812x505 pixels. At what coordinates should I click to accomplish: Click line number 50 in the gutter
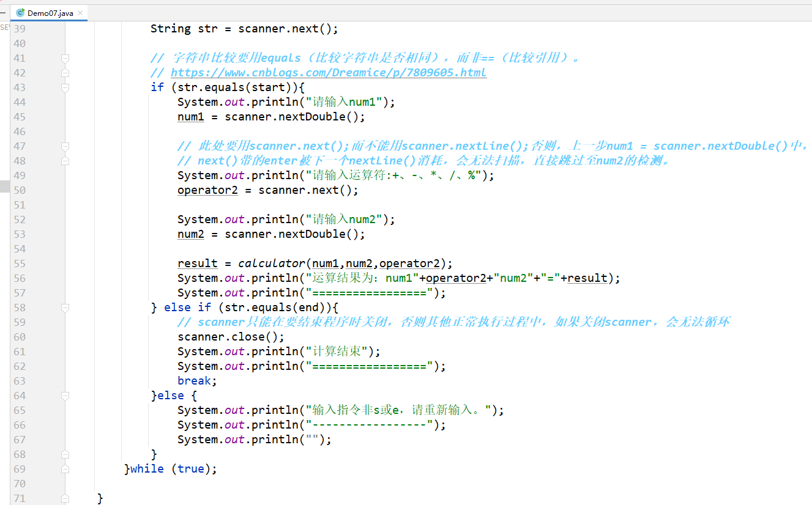pos(20,190)
